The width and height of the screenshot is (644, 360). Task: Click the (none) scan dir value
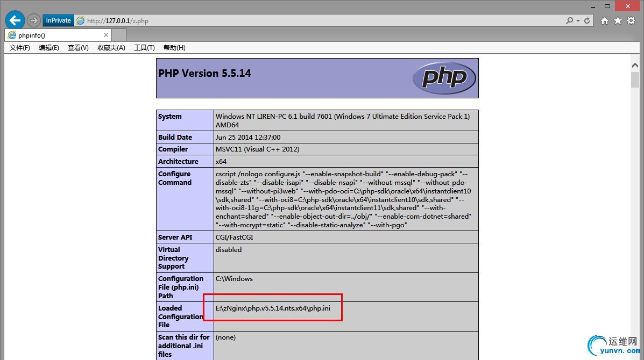pos(225,337)
